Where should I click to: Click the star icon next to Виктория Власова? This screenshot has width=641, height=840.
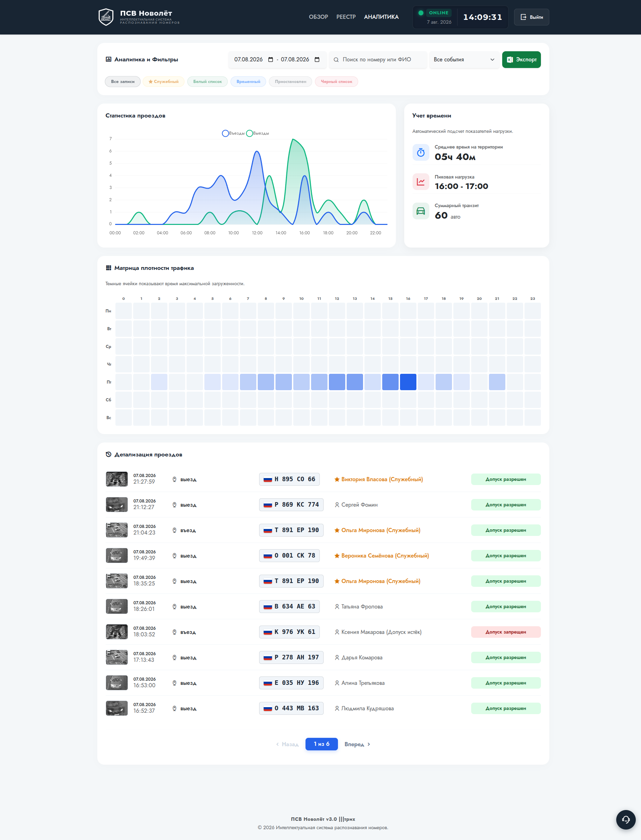click(337, 479)
